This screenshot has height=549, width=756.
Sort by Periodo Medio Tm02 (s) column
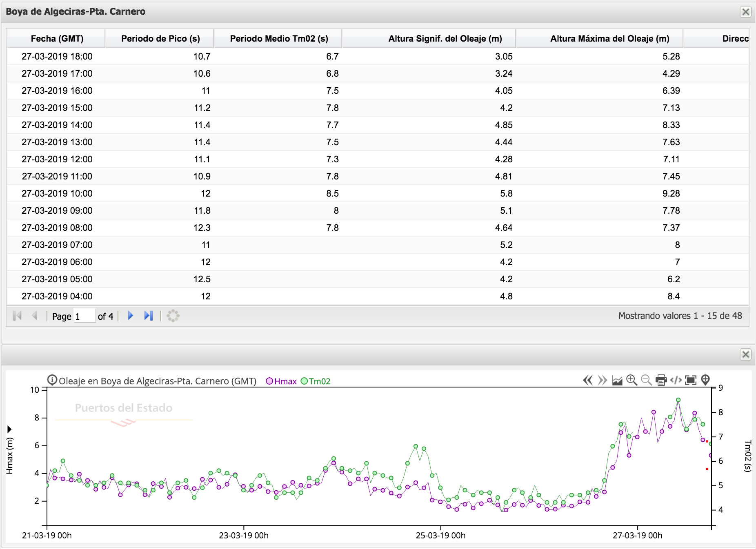(x=278, y=39)
